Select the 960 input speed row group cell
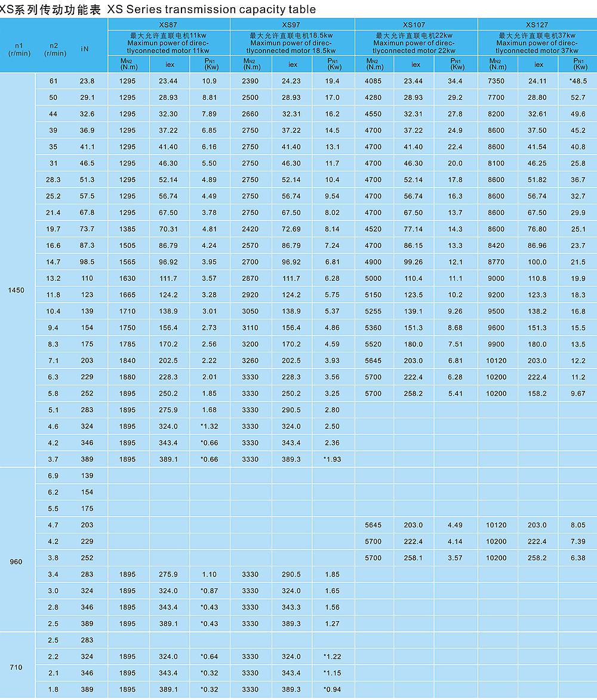Image resolution: width=597 pixels, height=700 pixels. (x=17, y=562)
